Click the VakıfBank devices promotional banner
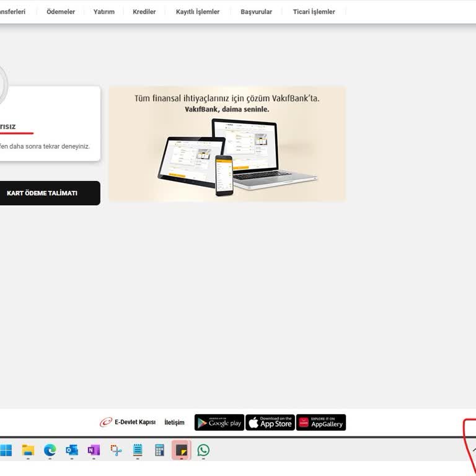This screenshot has height=476, width=476. click(x=227, y=144)
